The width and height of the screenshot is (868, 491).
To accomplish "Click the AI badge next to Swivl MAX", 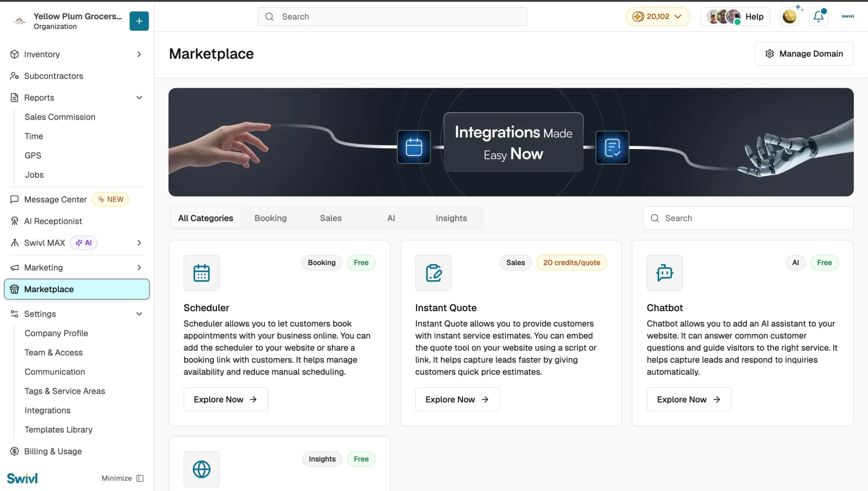I will tap(84, 243).
